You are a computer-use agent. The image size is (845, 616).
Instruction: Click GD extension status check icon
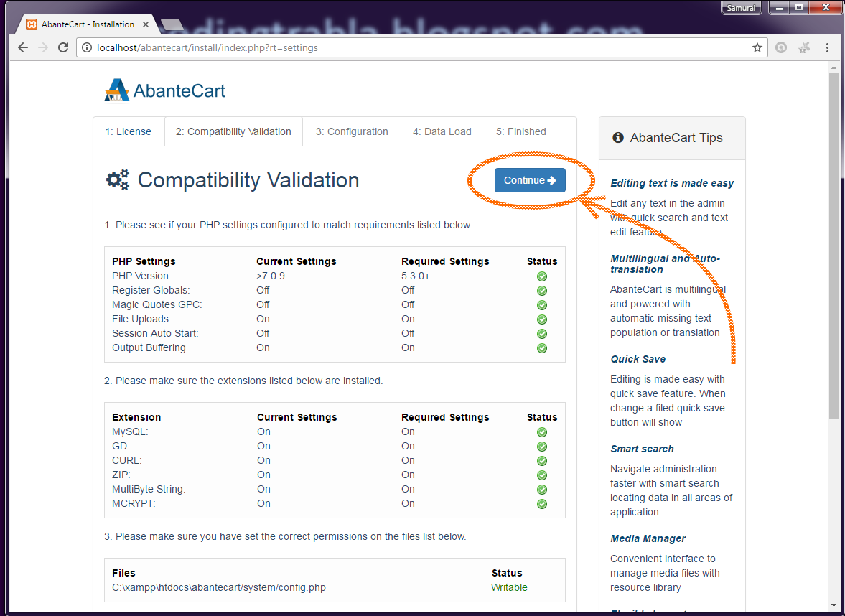pyautogui.click(x=542, y=447)
